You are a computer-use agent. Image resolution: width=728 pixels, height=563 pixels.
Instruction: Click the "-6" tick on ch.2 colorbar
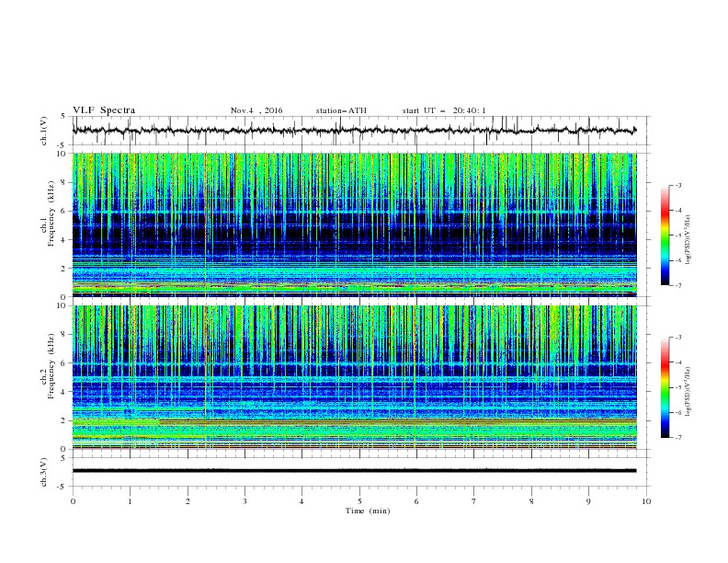(678, 412)
